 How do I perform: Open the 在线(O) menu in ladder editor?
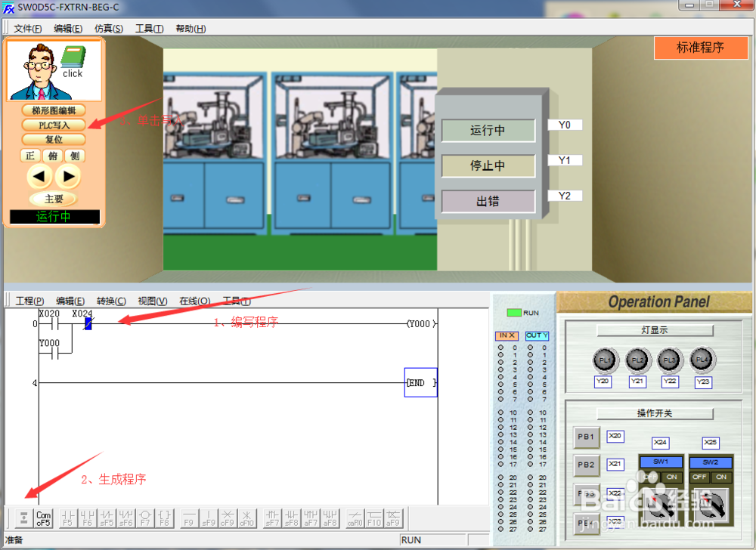click(x=195, y=301)
